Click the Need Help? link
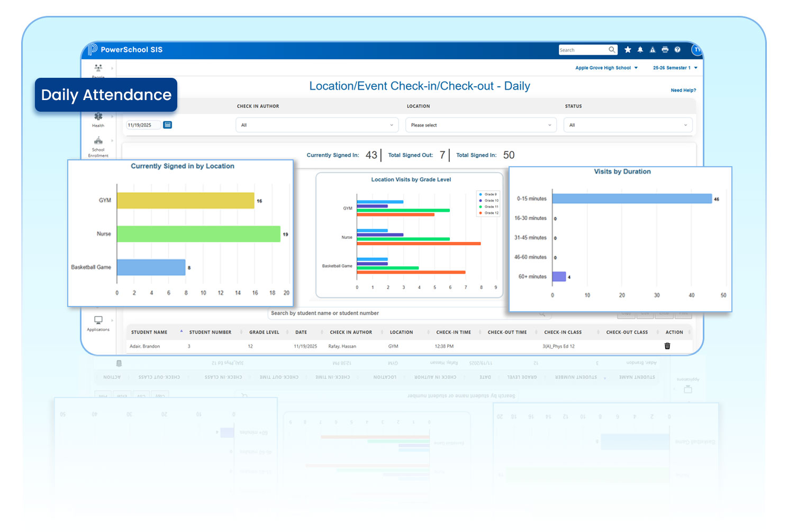The width and height of the screenshot is (788, 532). pyautogui.click(x=683, y=91)
